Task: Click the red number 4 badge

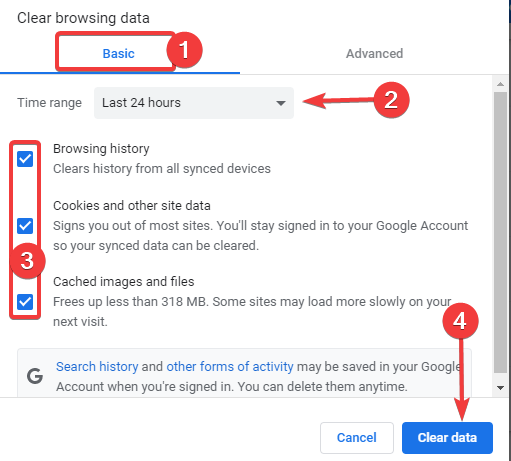Action: (x=460, y=321)
